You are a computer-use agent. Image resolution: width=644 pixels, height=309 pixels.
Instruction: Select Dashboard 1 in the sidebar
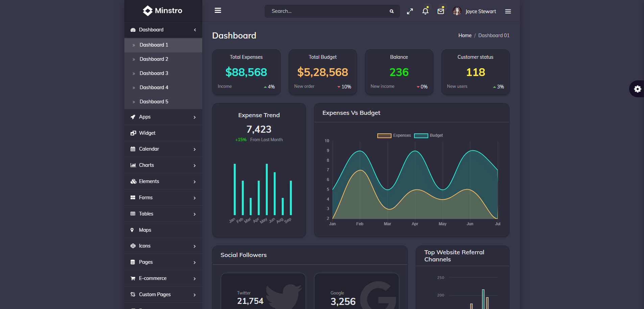coord(163,45)
